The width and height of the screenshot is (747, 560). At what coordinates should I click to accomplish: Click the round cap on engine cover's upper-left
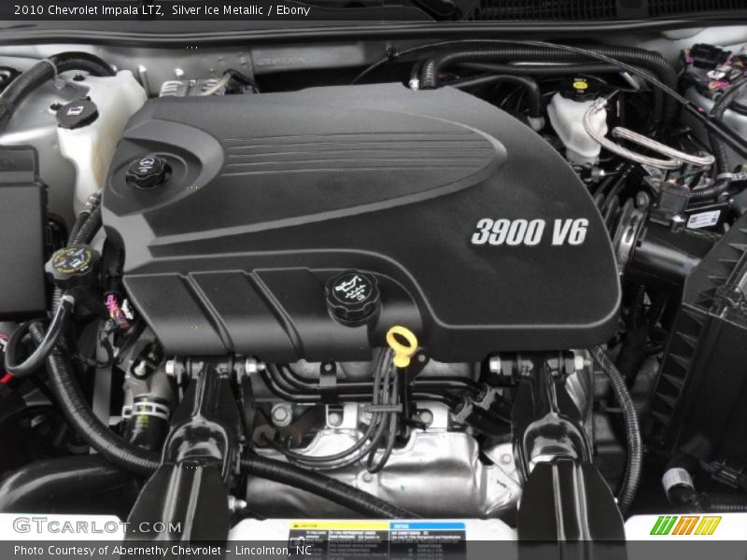[x=148, y=172]
